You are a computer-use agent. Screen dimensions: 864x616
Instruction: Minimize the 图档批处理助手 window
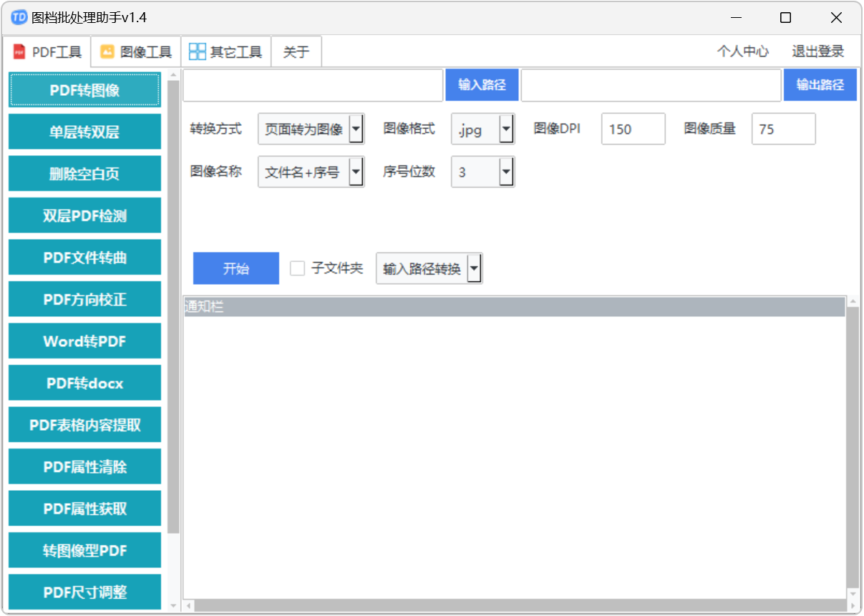click(735, 17)
